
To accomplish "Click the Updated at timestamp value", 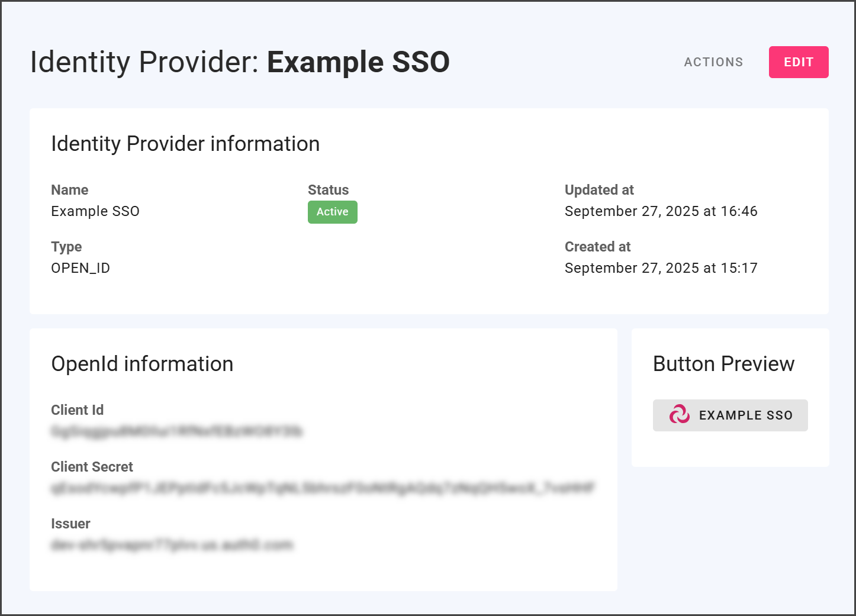I will [661, 211].
